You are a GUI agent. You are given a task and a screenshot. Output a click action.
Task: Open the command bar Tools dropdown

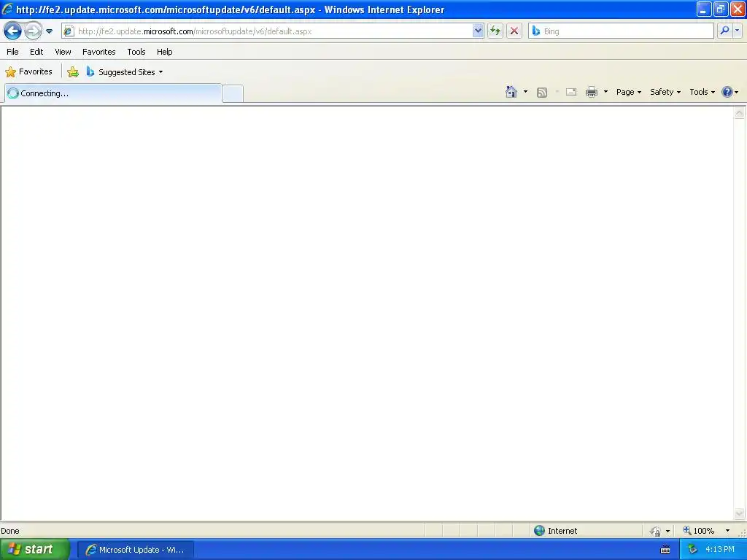click(x=702, y=92)
